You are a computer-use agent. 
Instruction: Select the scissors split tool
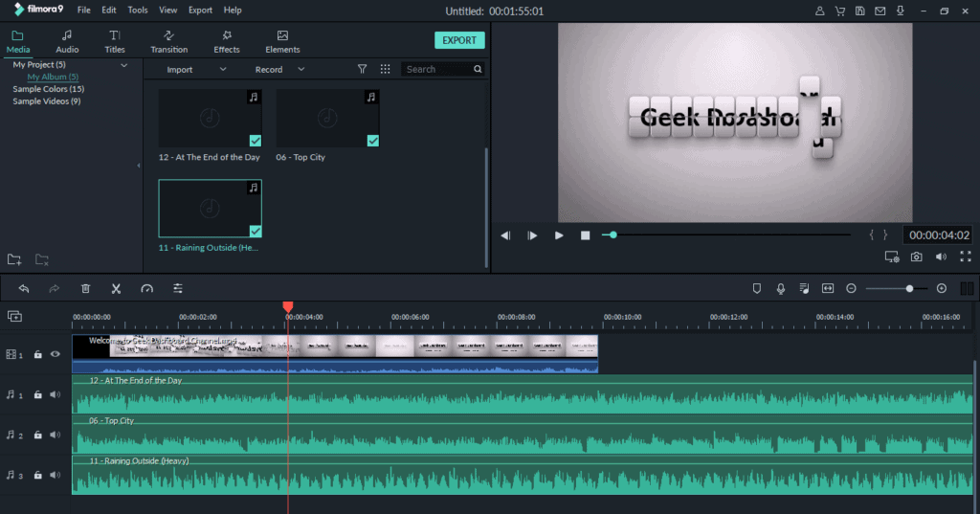(116, 288)
